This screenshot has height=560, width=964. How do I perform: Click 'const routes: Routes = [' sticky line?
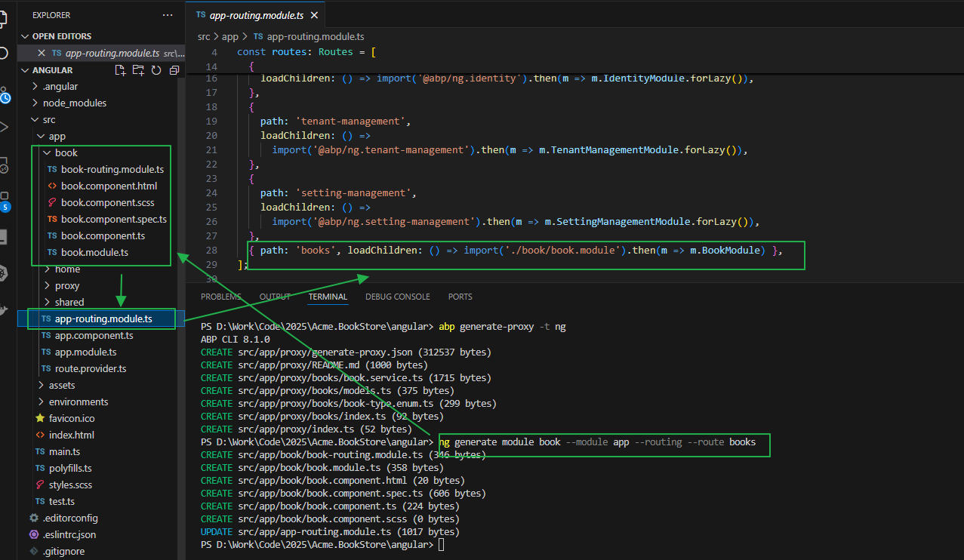(x=307, y=52)
